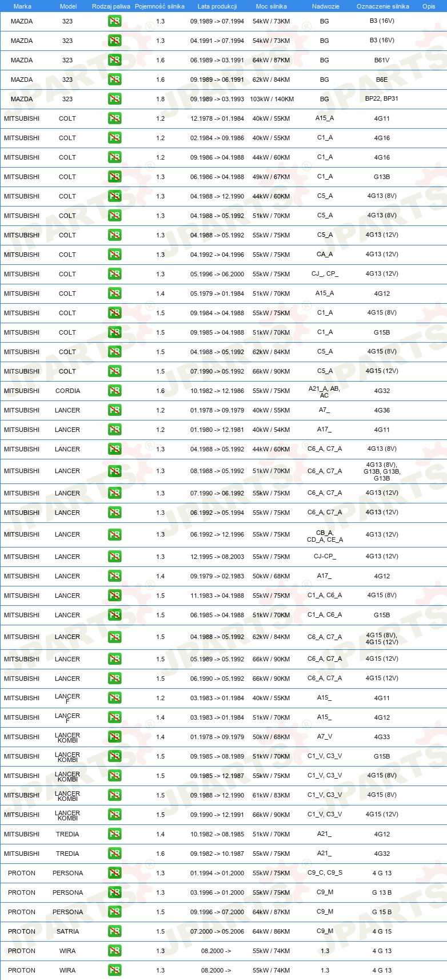Select the 4G33 engine code cell
This screenshot has height=980, width=447.
pos(382,737)
